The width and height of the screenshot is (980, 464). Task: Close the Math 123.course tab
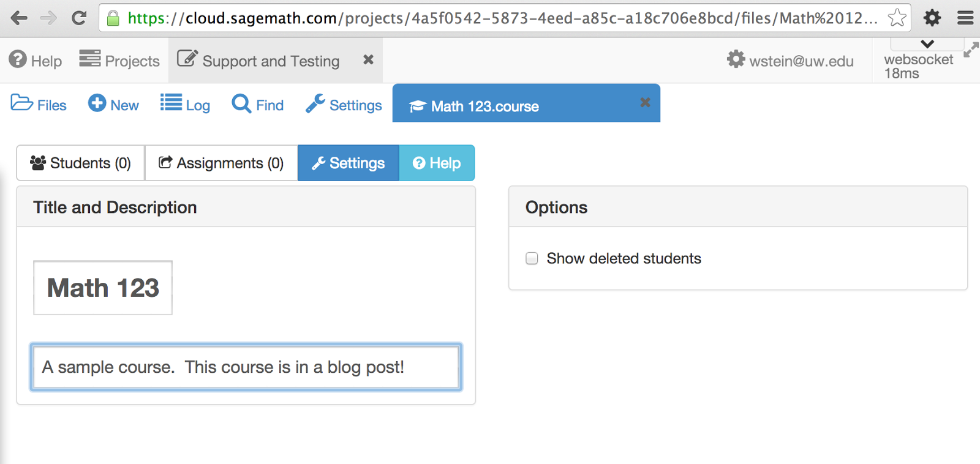(x=645, y=102)
